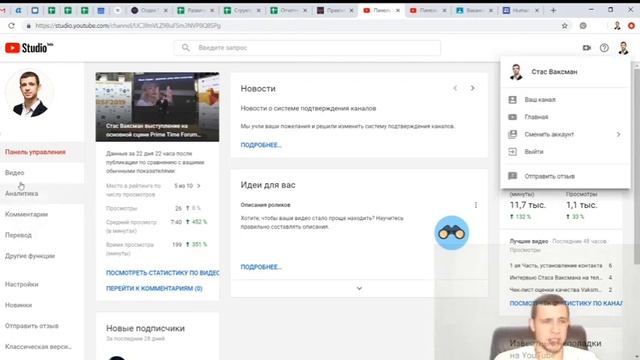
Task: Click the binoculars illustration icon
Action: click(451, 233)
